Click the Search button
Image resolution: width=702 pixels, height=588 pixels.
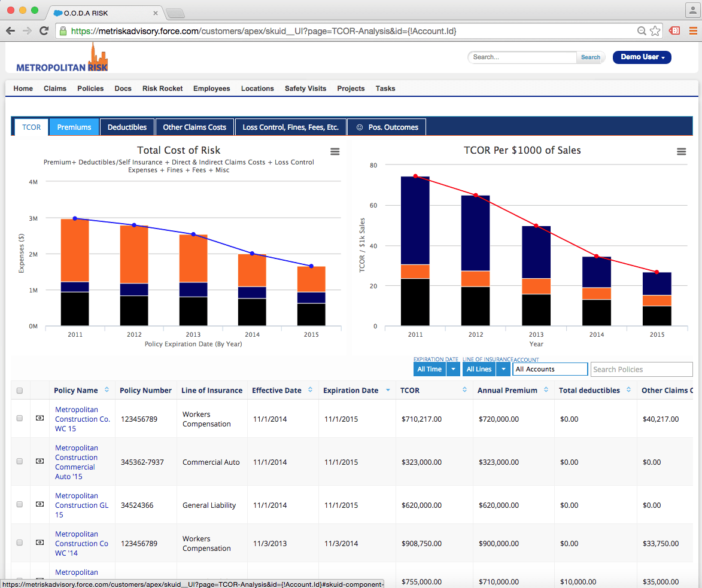[x=591, y=57]
